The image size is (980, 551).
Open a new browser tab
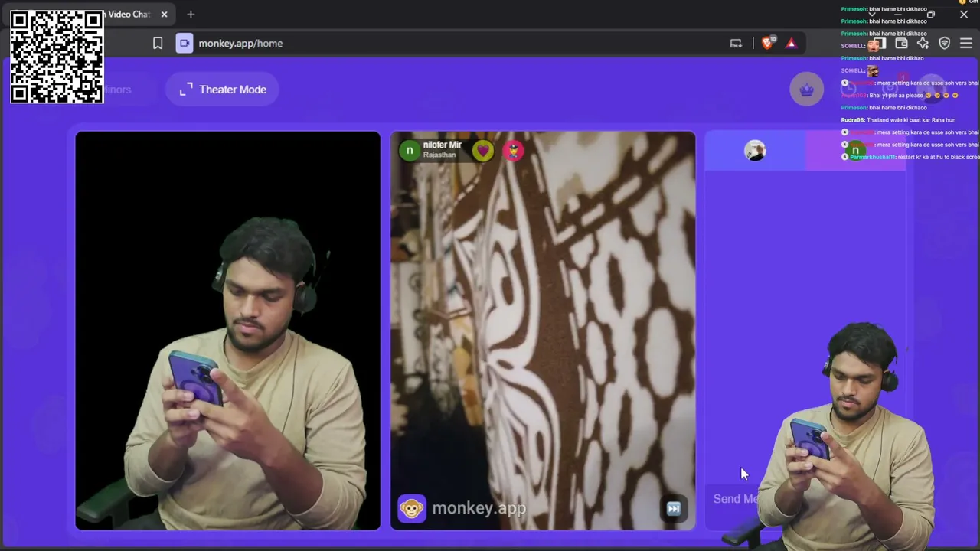coord(191,14)
